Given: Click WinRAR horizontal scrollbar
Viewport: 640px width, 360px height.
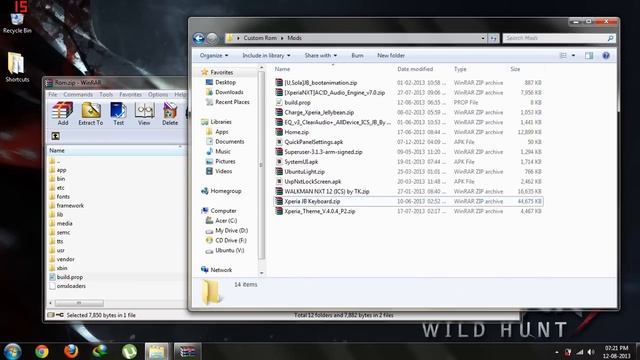Looking at the screenshot, I should point(79,303).
